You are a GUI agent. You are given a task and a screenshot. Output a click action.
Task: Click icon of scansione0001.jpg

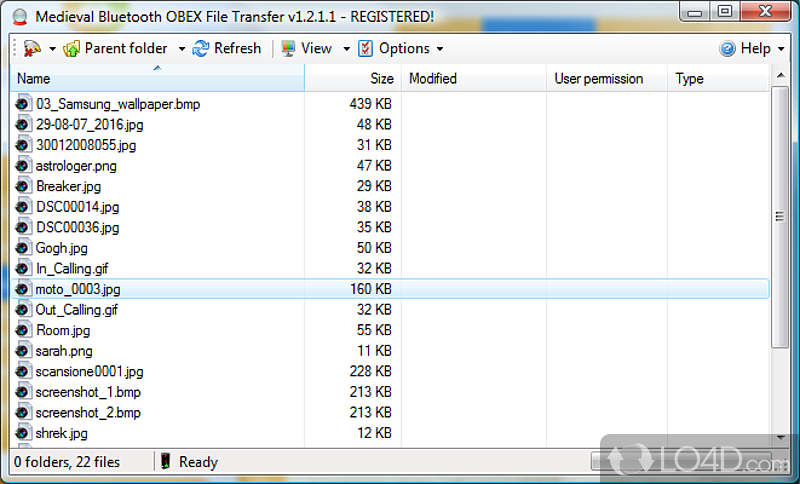pyautogui.click(x=22, y=371)
